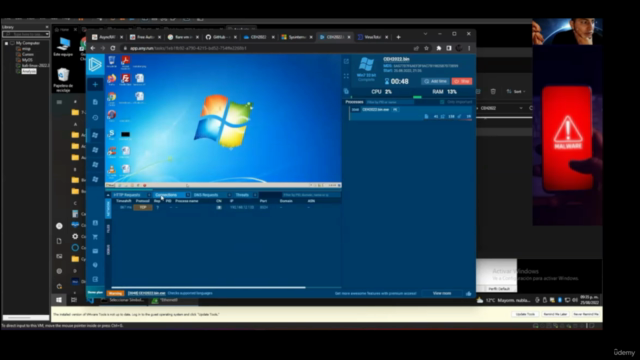Click the share page icon in address bar

[x=416, y=48]
